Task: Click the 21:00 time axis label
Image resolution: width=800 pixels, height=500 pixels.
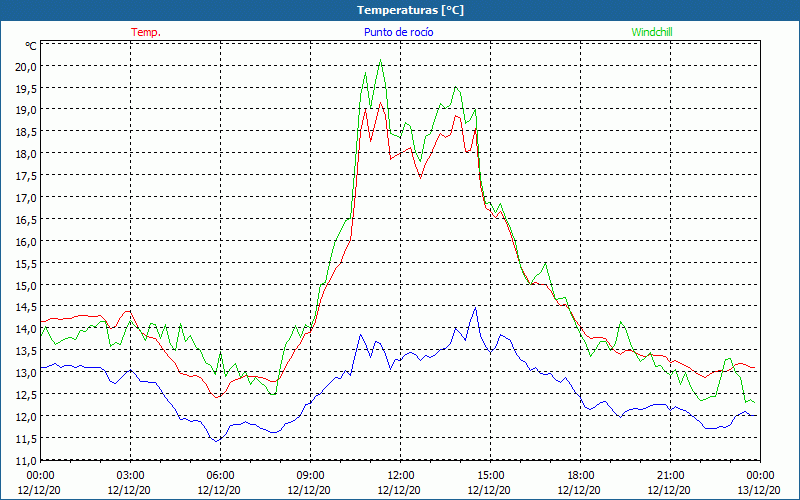Action: pos(670,476)
